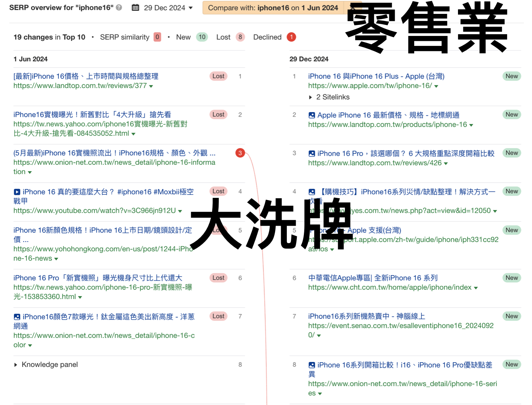This screenshot has height=405, width=532.
Task: Open the landtop reviews/377 result title link
Action: (x=86, y=76)
